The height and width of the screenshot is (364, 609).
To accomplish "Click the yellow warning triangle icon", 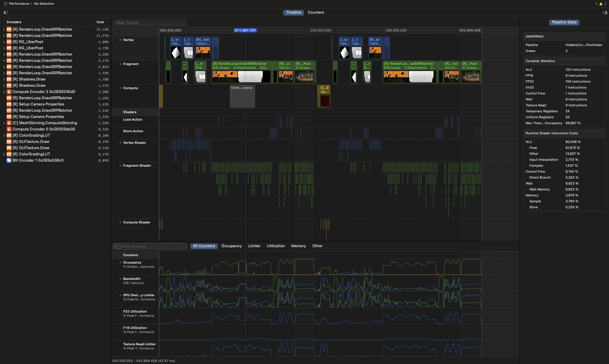I will (x=601, y=4).
